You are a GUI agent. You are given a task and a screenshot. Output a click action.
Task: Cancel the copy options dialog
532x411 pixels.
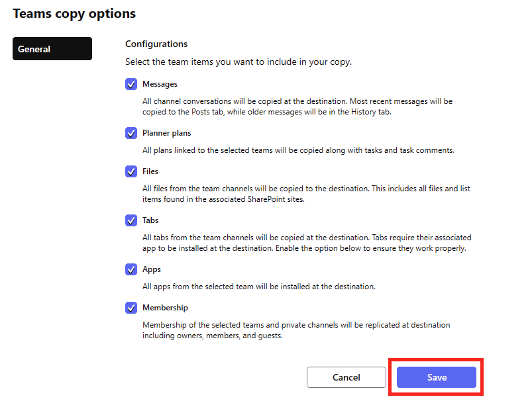(346, 377)
